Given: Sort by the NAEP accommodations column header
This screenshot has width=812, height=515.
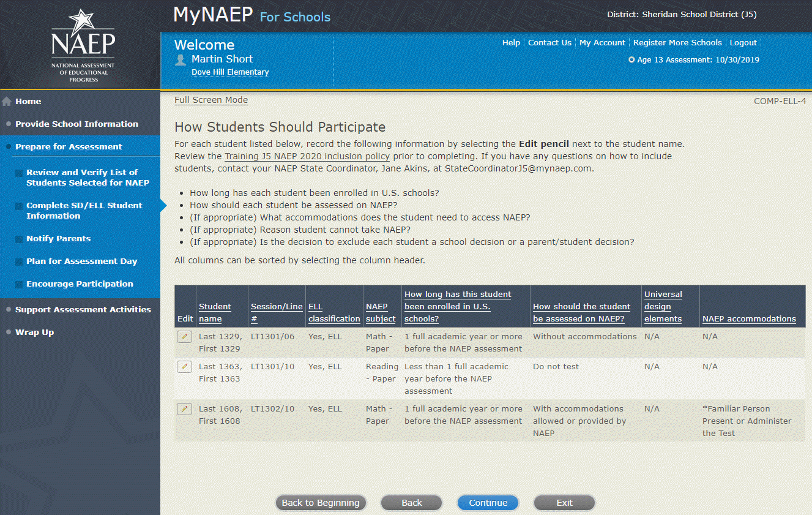Looking at the screenshot, I should pyautogui.click(x=749, y=318).
